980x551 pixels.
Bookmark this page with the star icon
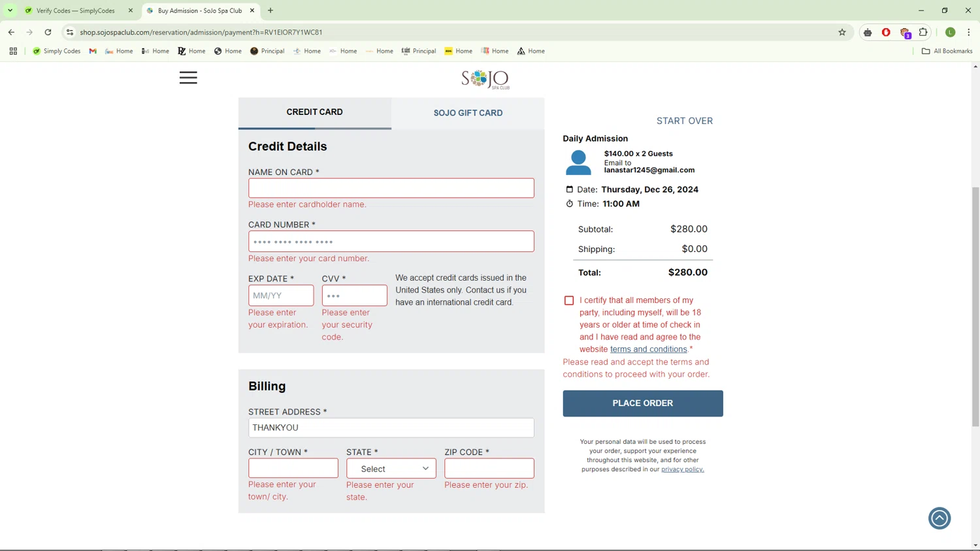[842, 32]
